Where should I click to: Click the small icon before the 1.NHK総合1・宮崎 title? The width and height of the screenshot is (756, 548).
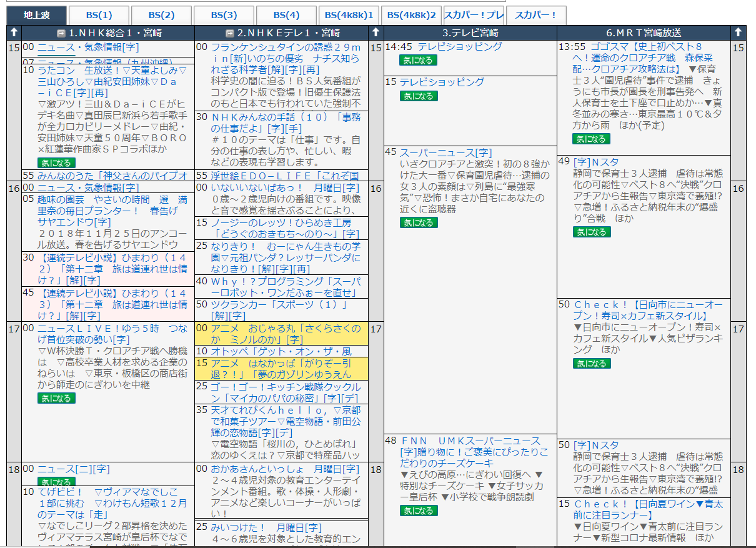(x=61, y=33)
